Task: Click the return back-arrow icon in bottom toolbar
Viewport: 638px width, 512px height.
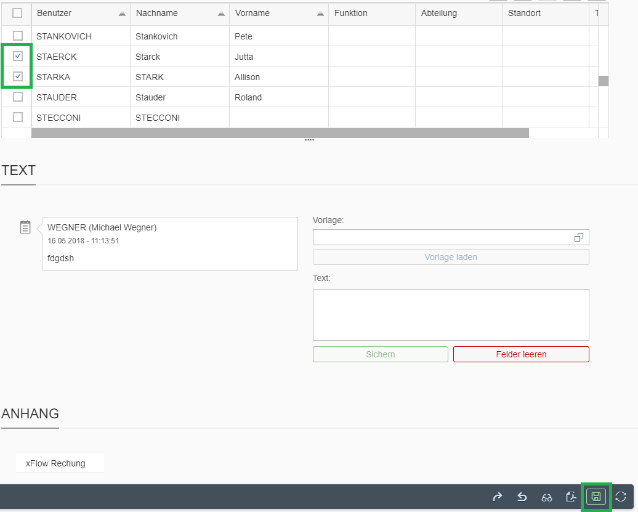Action: point(522,496)
